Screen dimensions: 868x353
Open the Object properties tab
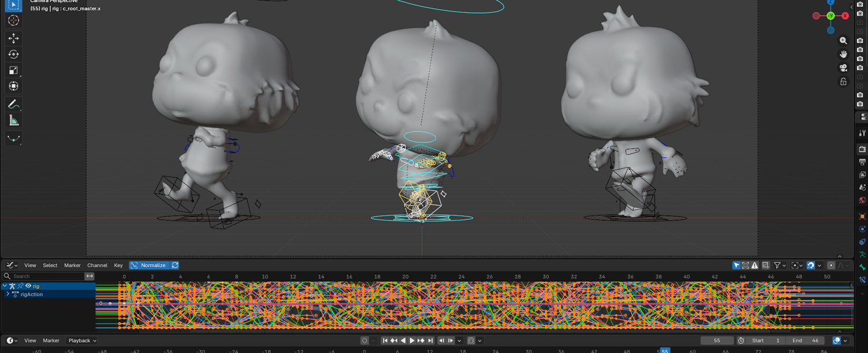(x=862, y=216)
